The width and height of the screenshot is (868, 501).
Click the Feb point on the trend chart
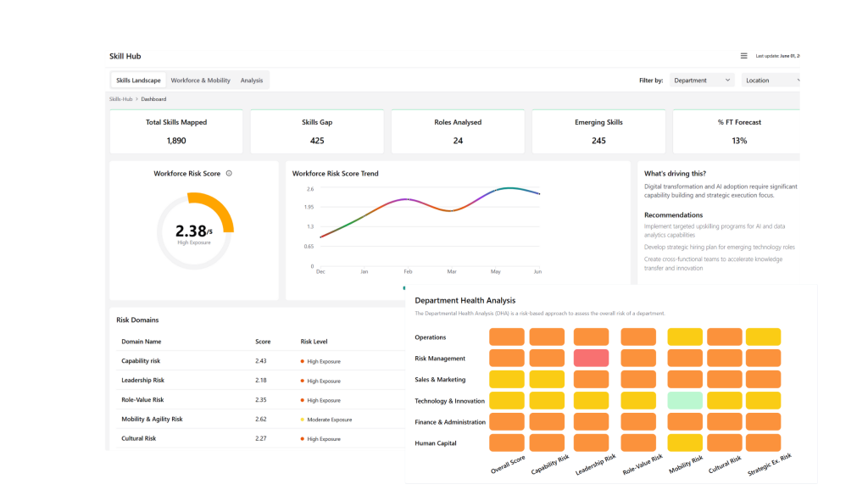408,199
